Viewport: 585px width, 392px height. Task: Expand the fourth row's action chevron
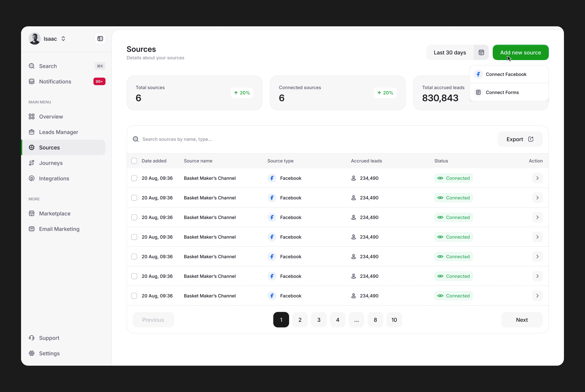(x=537, y=237)
